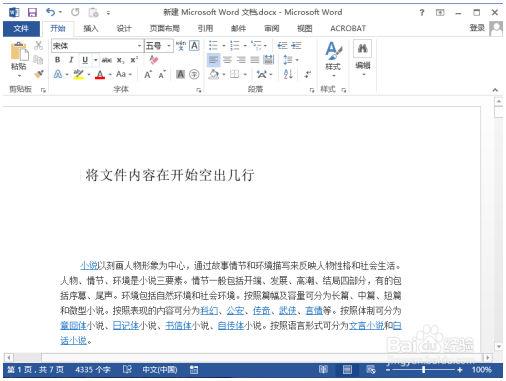Toggle Italic formatting button
This screenshot has height=381, width=506.
pyautogui.click(x=71, y=60)
